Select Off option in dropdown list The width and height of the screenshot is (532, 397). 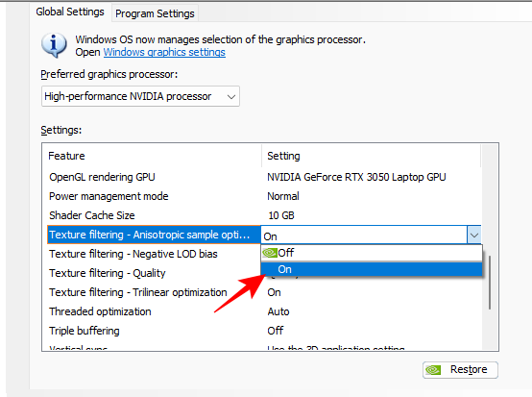tap(372, 253)
